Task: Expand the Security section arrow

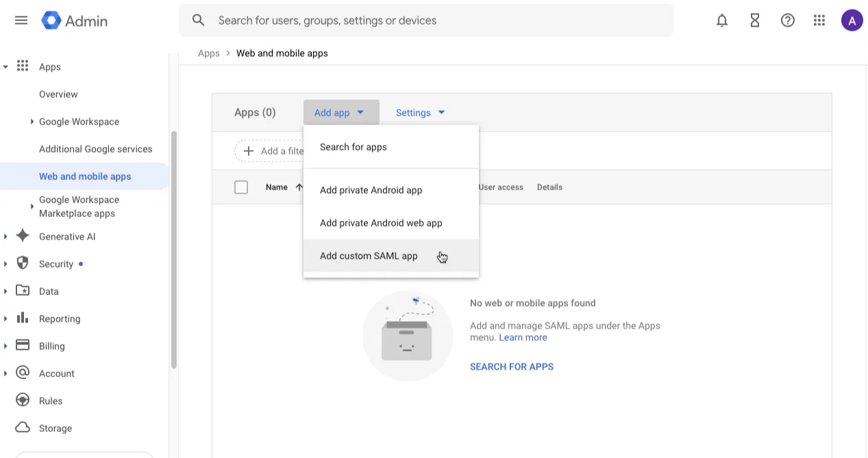Action: point(5,264)
